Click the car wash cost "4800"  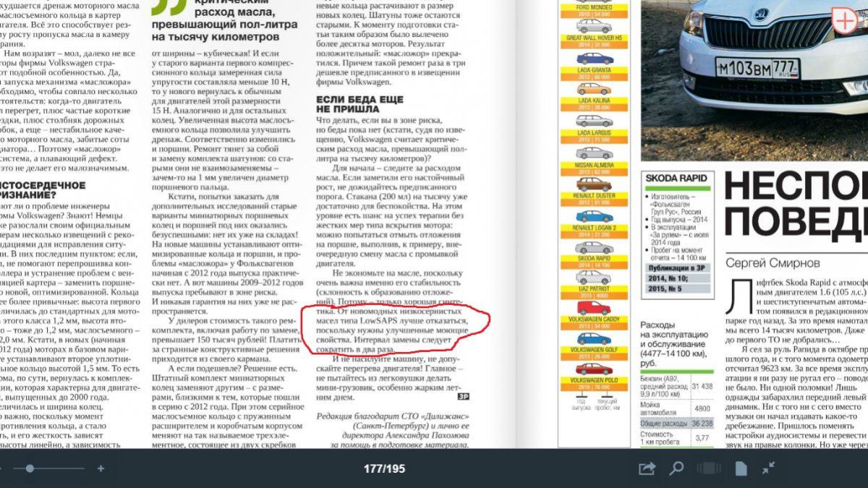[702, 408]
